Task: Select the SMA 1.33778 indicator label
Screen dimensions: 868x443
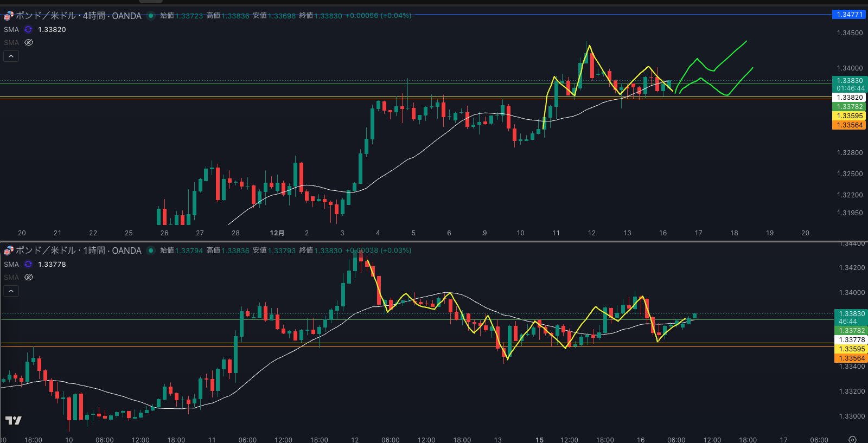Action: (x=11, y=264)
